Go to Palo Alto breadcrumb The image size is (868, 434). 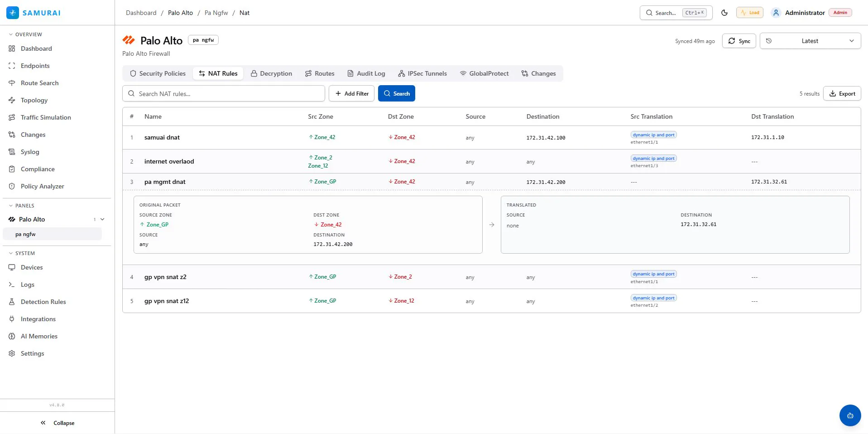(180, 13)
